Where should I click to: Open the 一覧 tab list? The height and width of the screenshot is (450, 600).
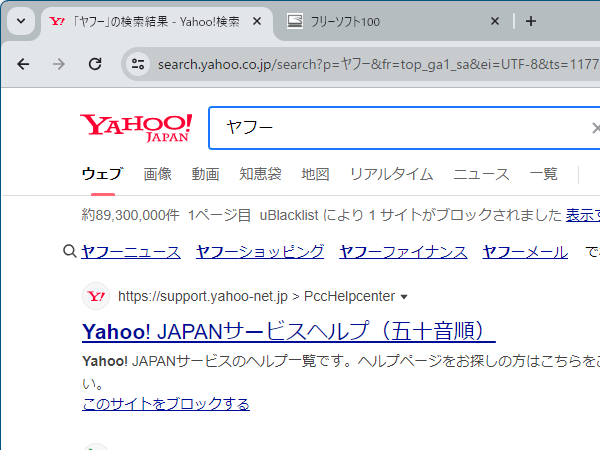pyautogui.click(x=543, y=174)
